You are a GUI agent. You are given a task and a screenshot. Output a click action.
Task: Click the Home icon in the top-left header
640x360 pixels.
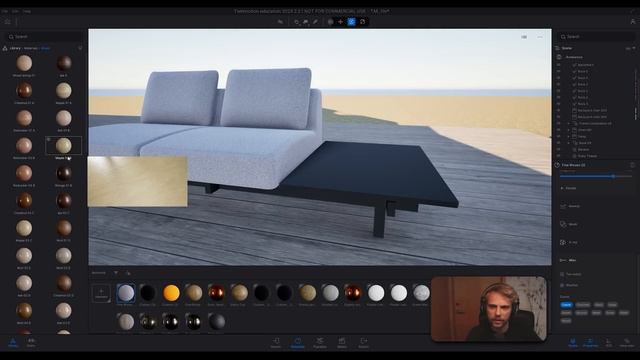[8, 22]
